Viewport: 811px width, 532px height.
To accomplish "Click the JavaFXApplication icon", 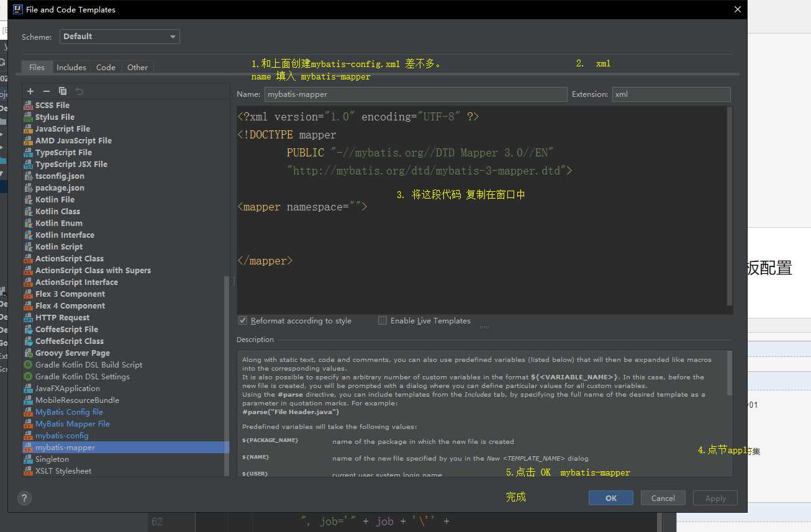I will [x=28, y=389].
